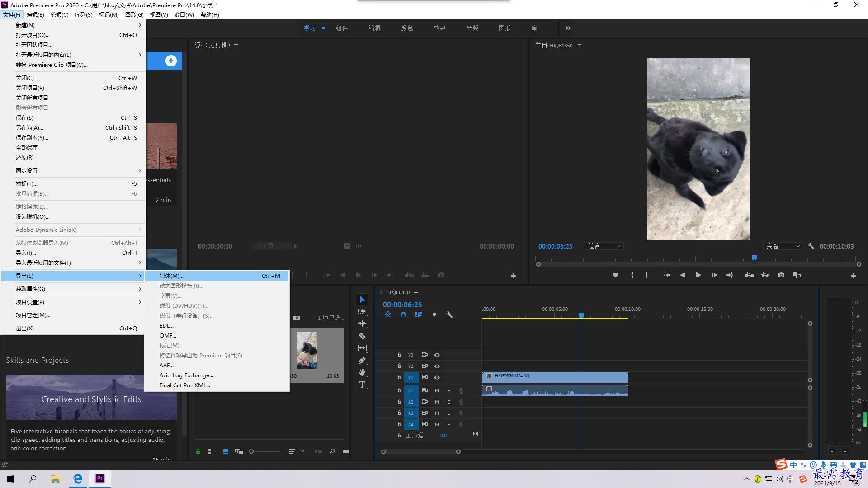The image size is (868, 488).
Task: Add a marker in the timeline panel
Action: click(x=434, y=314)
